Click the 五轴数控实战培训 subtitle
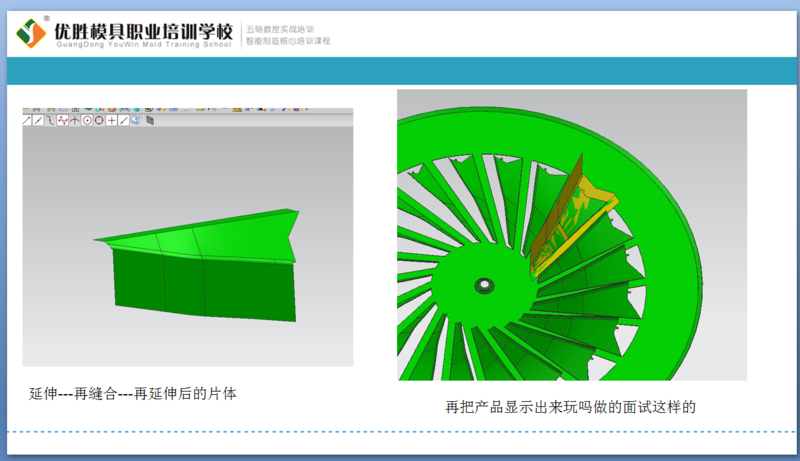 [280, 29]
